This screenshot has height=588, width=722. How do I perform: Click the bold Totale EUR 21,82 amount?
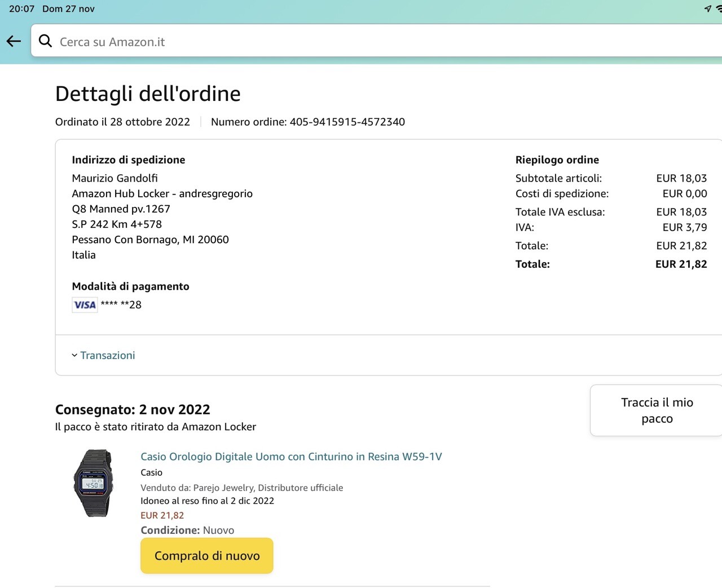[x=681, y=264]
